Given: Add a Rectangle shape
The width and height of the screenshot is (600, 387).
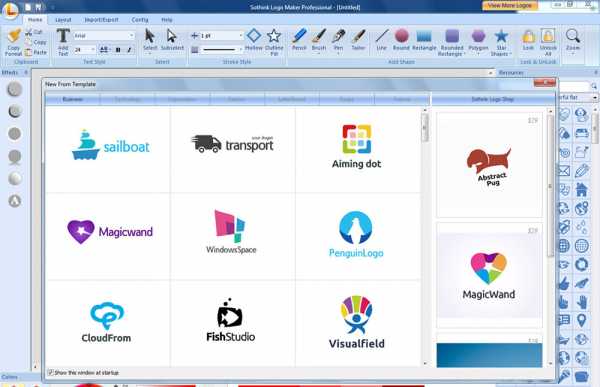Looking at the screenshot, I should tap(424, 40).
